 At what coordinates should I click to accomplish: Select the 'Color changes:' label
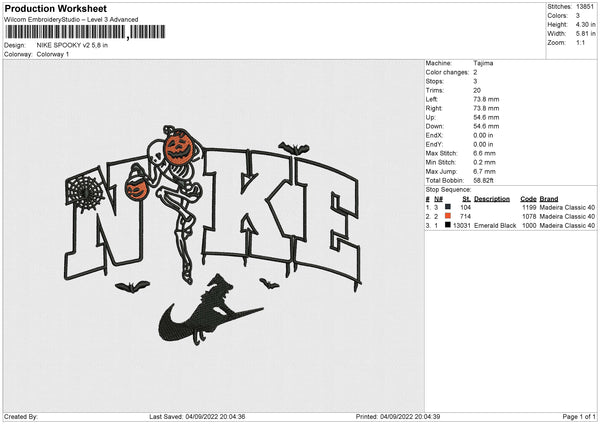point(447,72)
